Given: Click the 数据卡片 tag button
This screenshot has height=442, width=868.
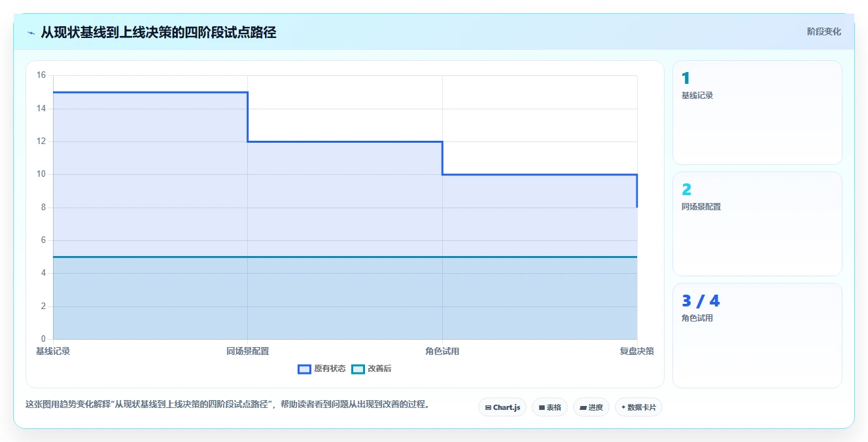Looking at the screenshot, I should point(638,407).
